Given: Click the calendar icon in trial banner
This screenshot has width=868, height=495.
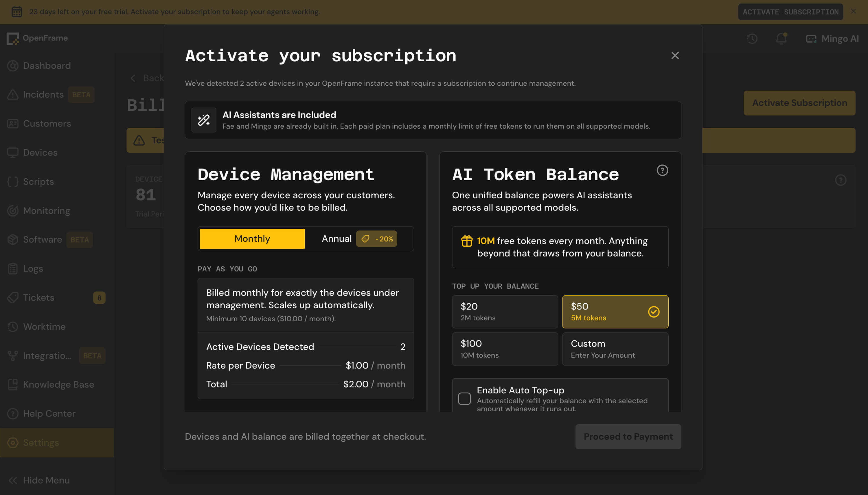Looking at the screenshot, I should pos(17,12).
